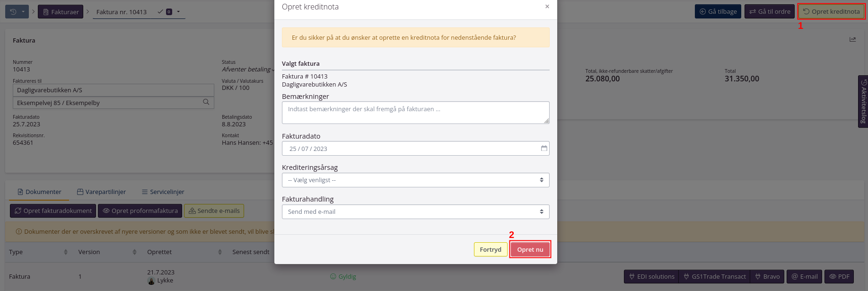The width and height of the screenshot is (868, 291).
Task: Open the dropdown next to Faktura nr. 10413
Action: [178, 12]
